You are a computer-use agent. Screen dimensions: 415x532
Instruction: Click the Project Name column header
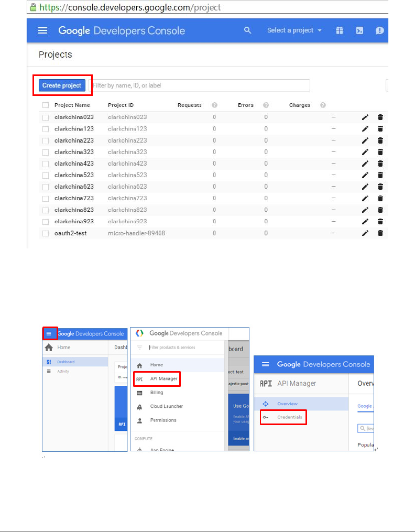72,105
